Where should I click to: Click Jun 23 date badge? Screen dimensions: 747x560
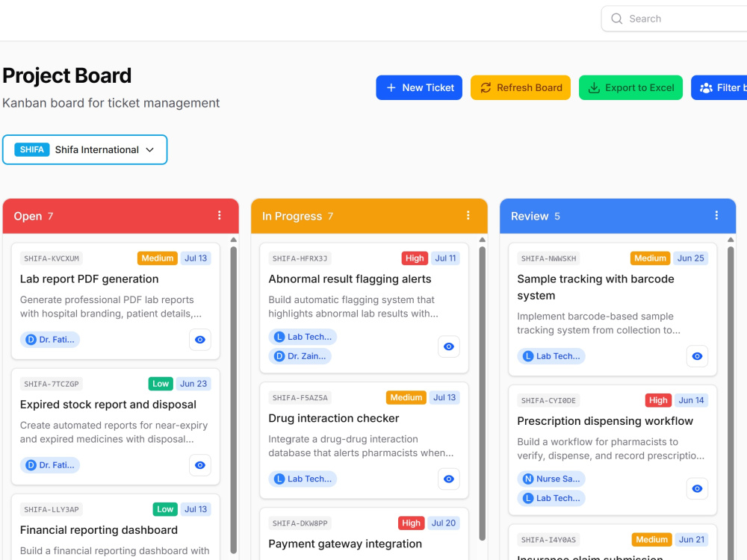(193, 384)
